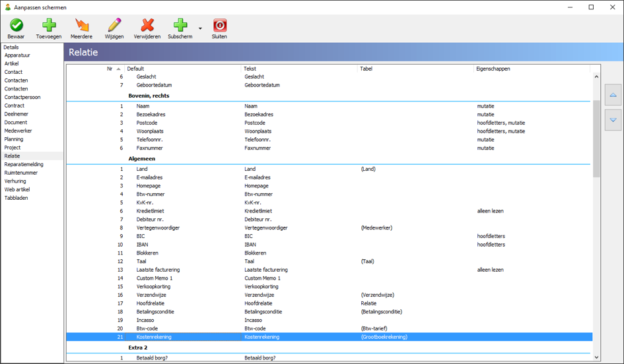Click the application icon in the title bar
This screenshot has height=364, width=624.
point(7,7)
